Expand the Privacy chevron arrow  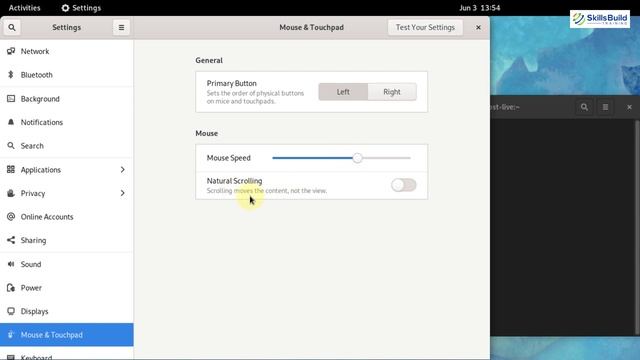click(x=122, y=193)
